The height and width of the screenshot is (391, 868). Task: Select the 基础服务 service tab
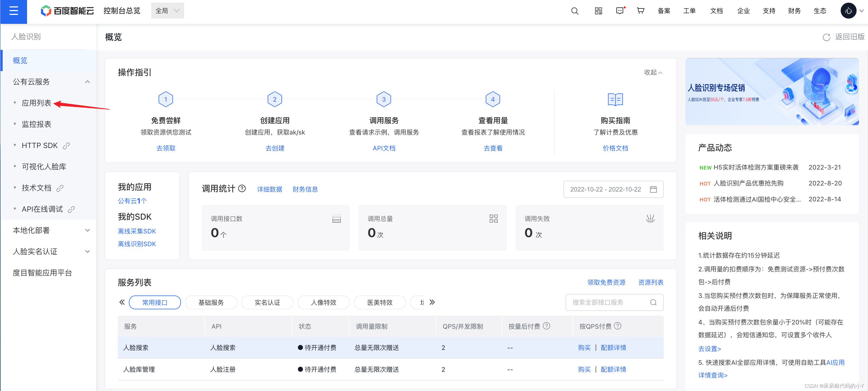click(211, 302)
